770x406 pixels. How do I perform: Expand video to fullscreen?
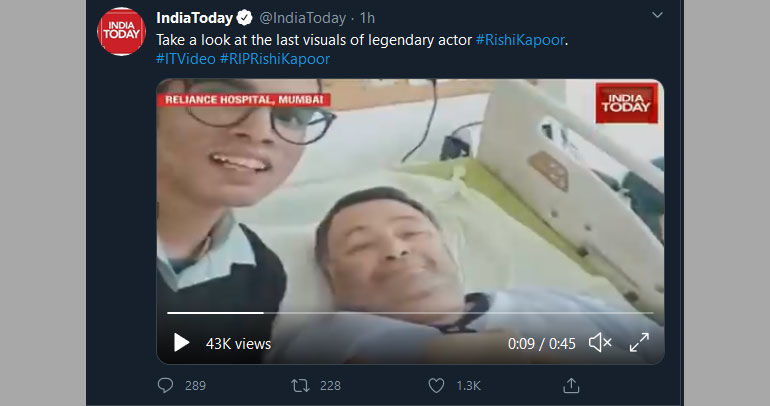click(639, 343)
